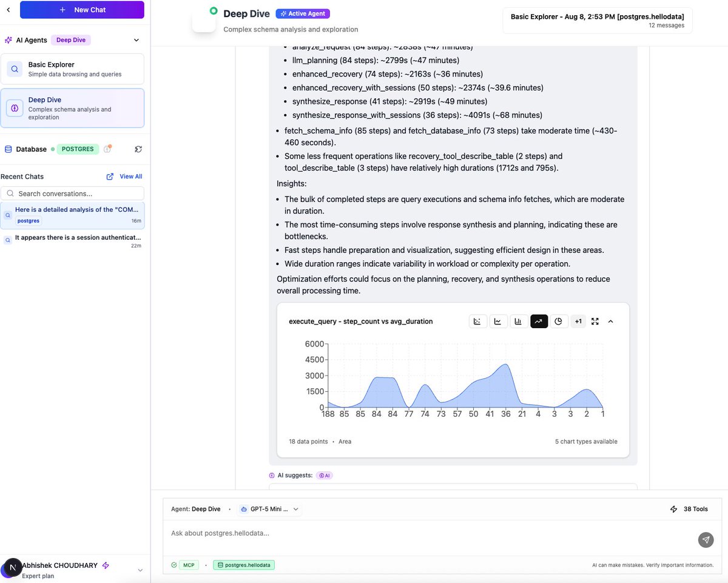
Task: Click the chart peak near x-label 36
Action: click(x=506, y=365)
